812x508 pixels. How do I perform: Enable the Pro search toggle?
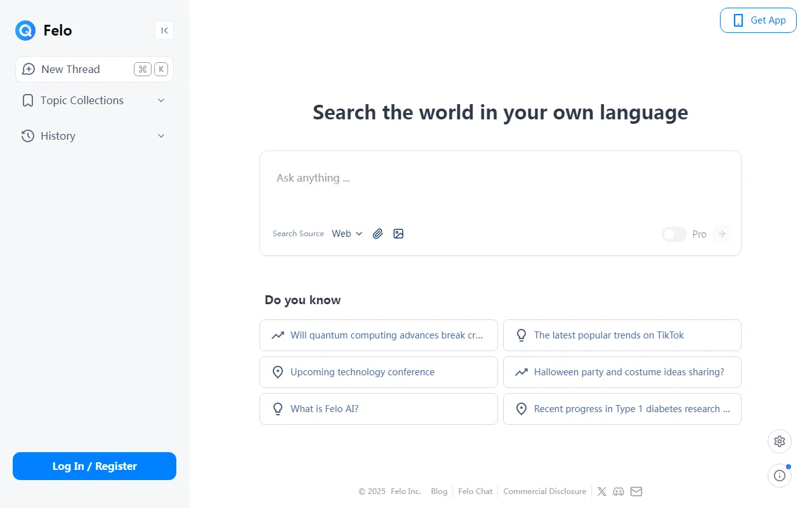(x=674, y=234)
